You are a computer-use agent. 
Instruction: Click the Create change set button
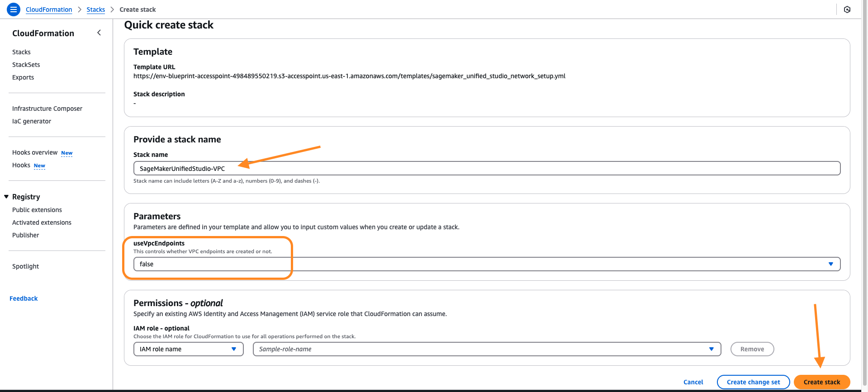click(x=754, y=382)
